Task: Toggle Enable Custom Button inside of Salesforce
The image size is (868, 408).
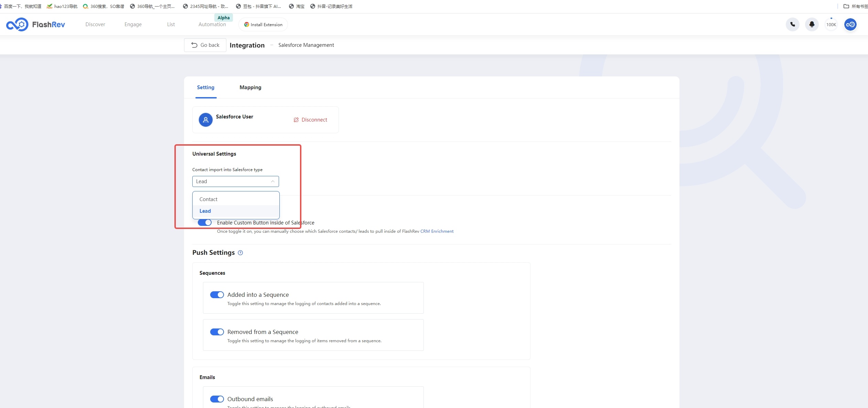Action: pyautogui.click(x=205, y=223)
